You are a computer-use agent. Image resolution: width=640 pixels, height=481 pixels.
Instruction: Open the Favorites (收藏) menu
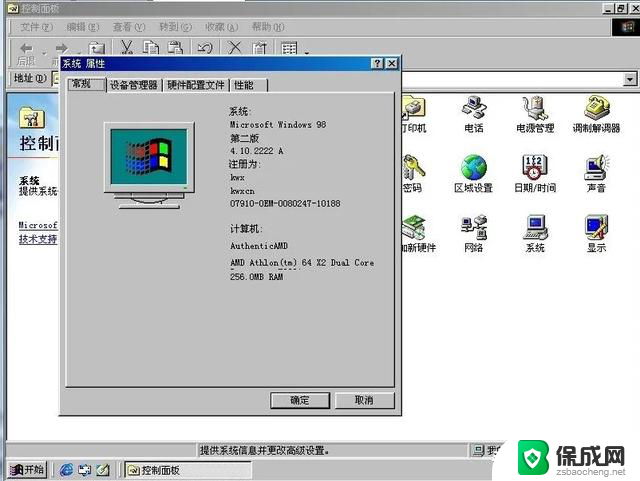click(x=222, y=27)
